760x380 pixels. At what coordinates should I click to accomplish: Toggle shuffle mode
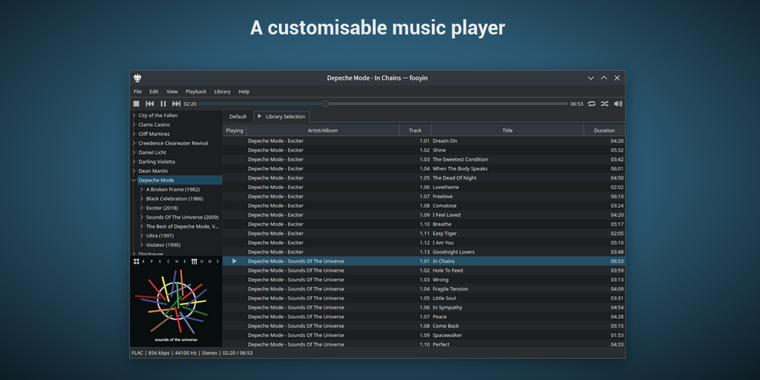click(604, 104)
